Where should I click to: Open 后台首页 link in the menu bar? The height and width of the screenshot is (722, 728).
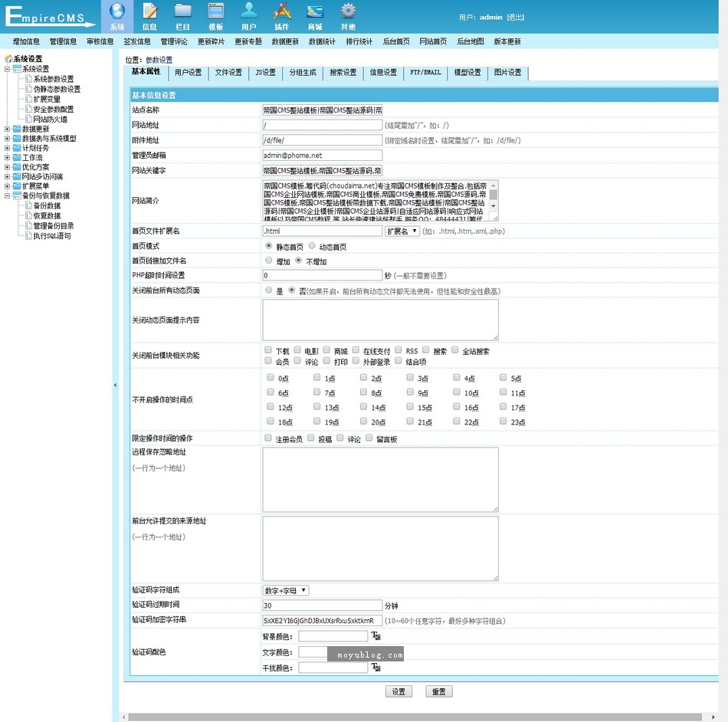(x=396, y=41)
